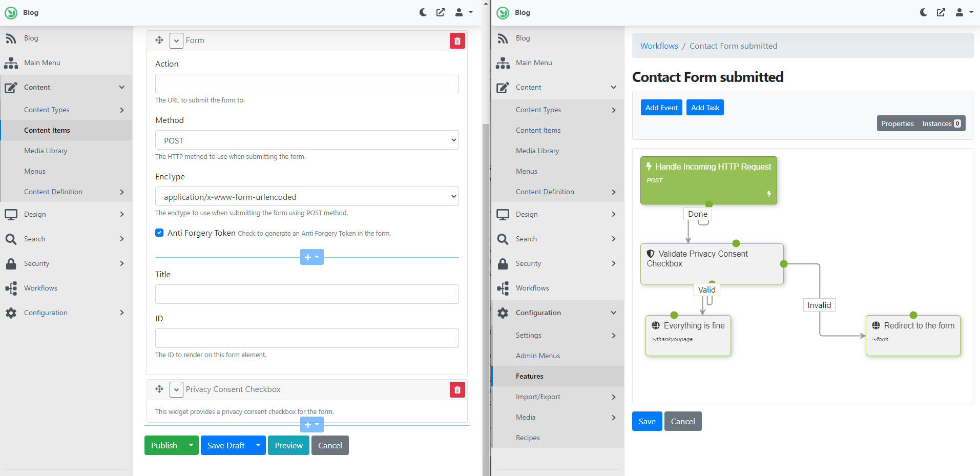Screen dimensions: 980x476
Task: Collapse the Privacy Consent Checkbox widget chevron
Action: [x=176, y=389]
